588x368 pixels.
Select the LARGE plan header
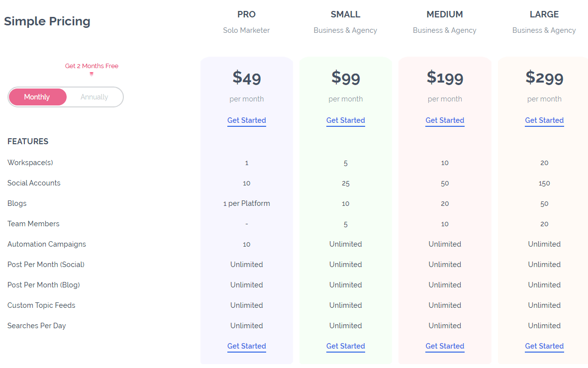click(544, 14)
